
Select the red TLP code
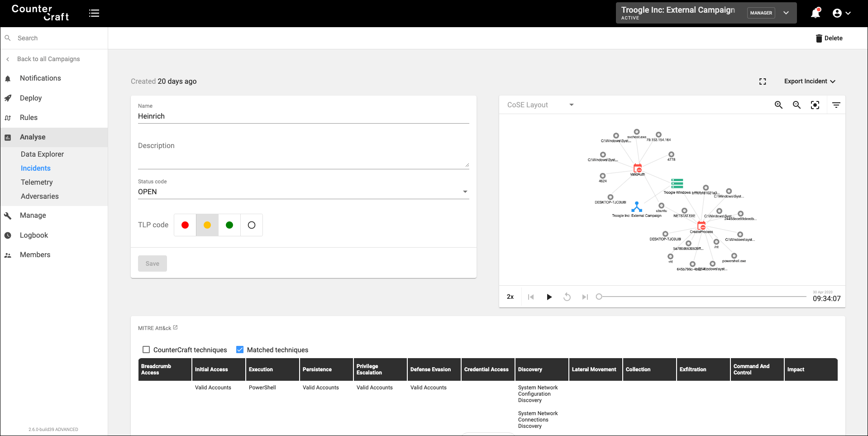click(185, 225)
